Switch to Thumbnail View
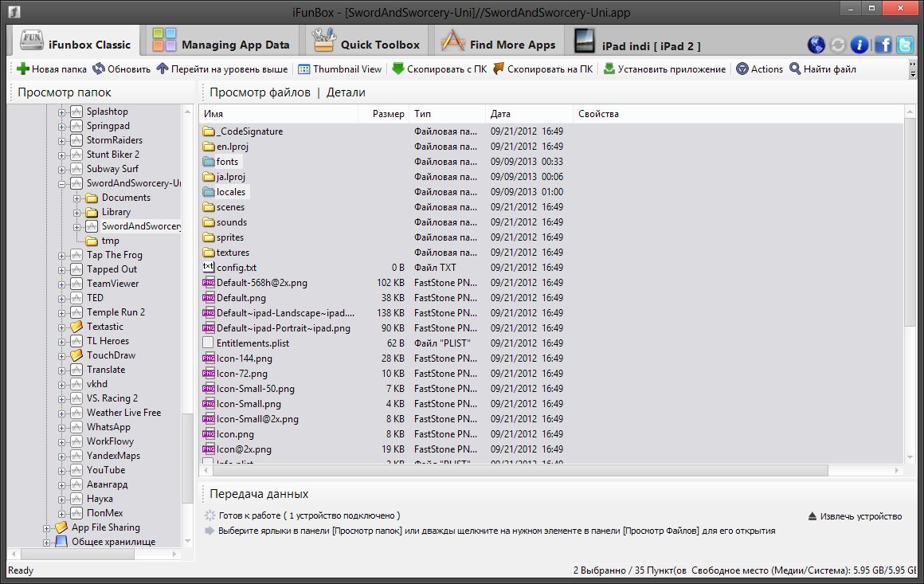The image size is (924, 584). [x=339, y=69]
